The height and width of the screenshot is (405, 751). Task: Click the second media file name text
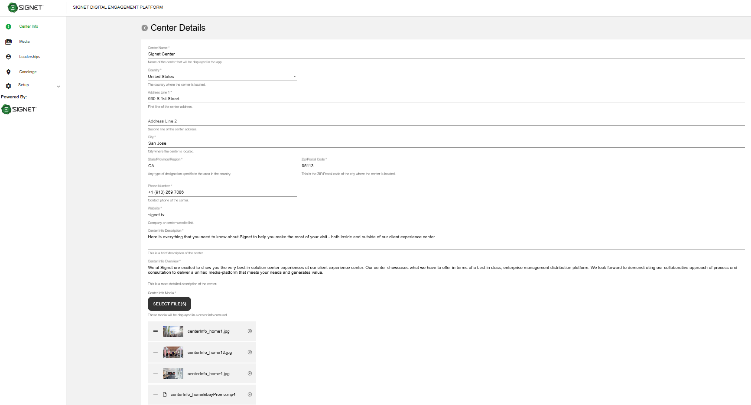[x=210, y=352]
